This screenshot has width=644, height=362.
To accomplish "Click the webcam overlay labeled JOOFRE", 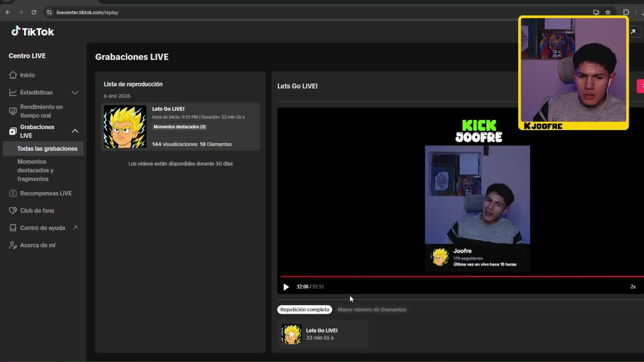I will coord(574,73).
